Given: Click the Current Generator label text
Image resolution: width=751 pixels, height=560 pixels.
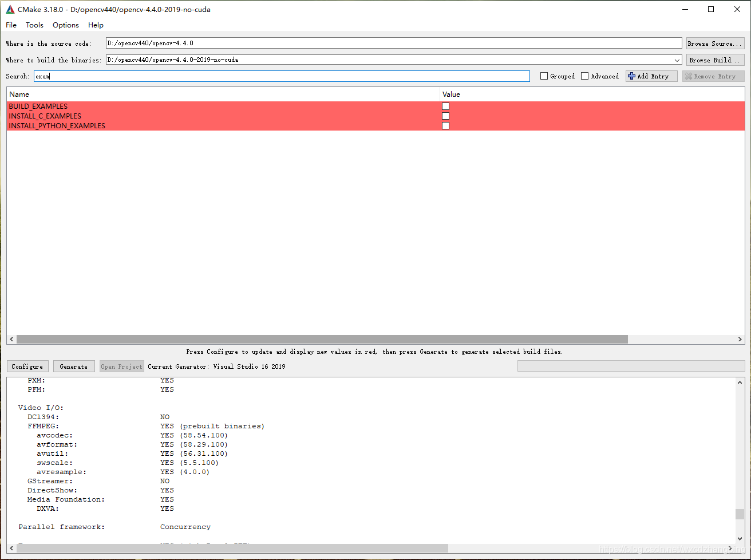Looking at the screenshot, I should tap(216, 366).
